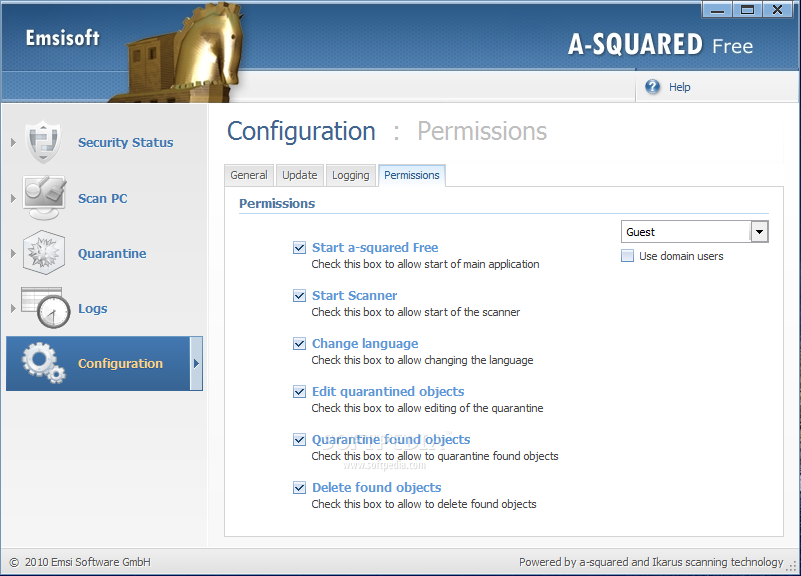Click the Configuration gears icon
The image size is (801, 576).
pyautogui.click(x=43, y=363)
